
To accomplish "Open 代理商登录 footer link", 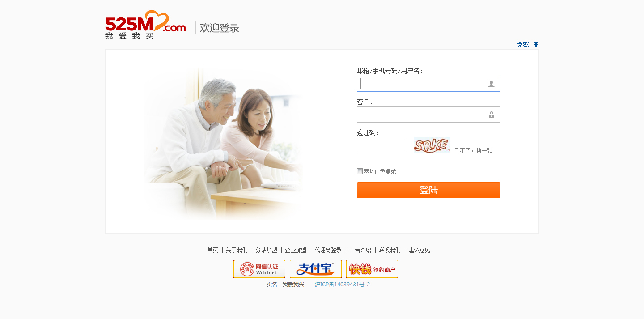I will [x=328, y=250].
